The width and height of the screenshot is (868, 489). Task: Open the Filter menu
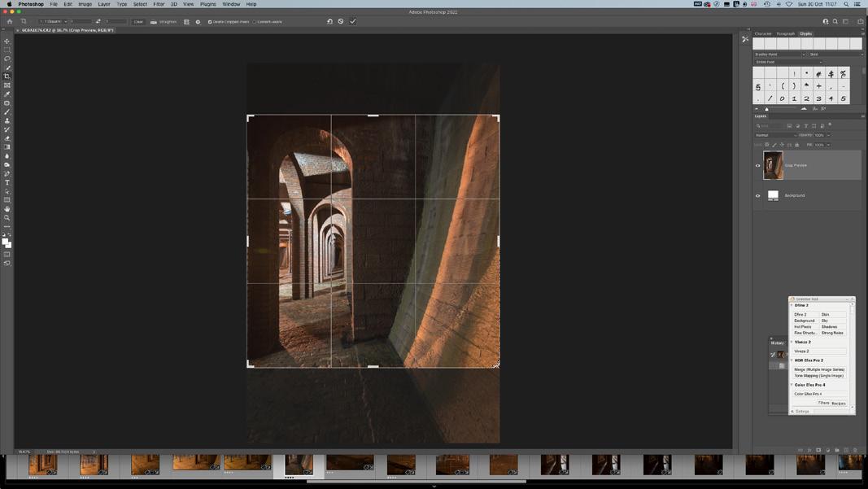159,4
